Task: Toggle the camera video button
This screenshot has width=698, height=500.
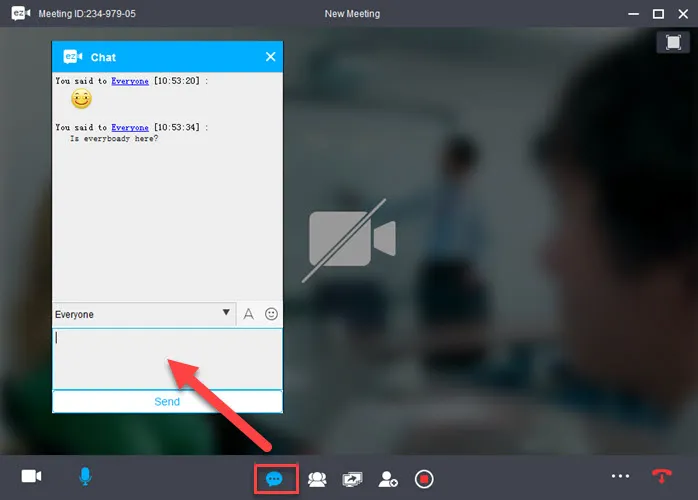Action: [x=31, y=476]
